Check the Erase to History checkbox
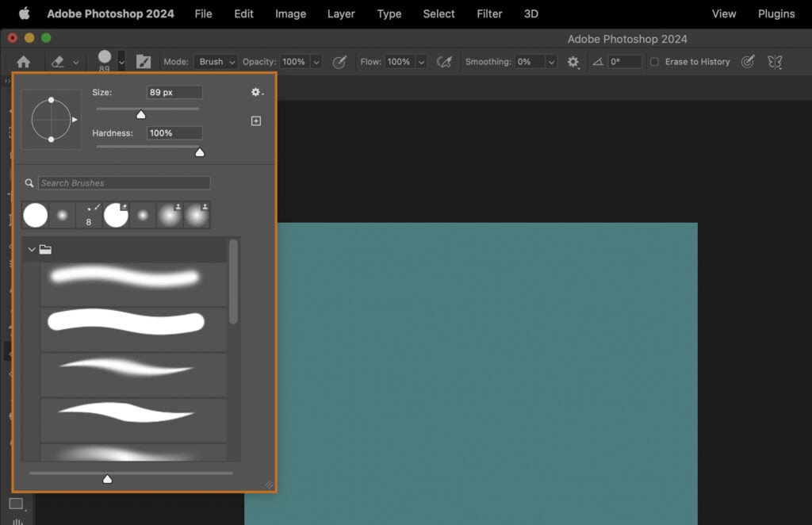The height and width of the screenshot is (525, 812). click(653, 61)
